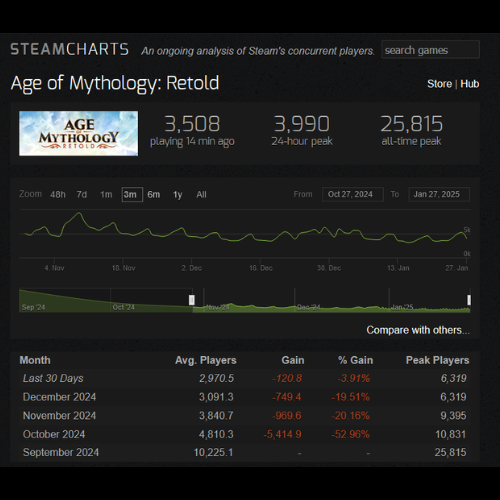Set chart zoom to 1y
Viewport: 500px width, 500px height.
177,195
